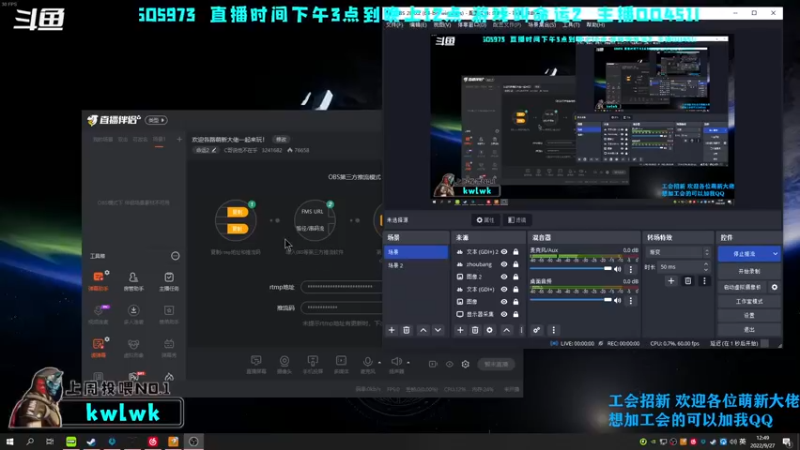Viewport: 800px width, 450px height.
Task: Open the 帮助(H) menu in OBS
Action: pyautogui.click(x=595, y=24)
